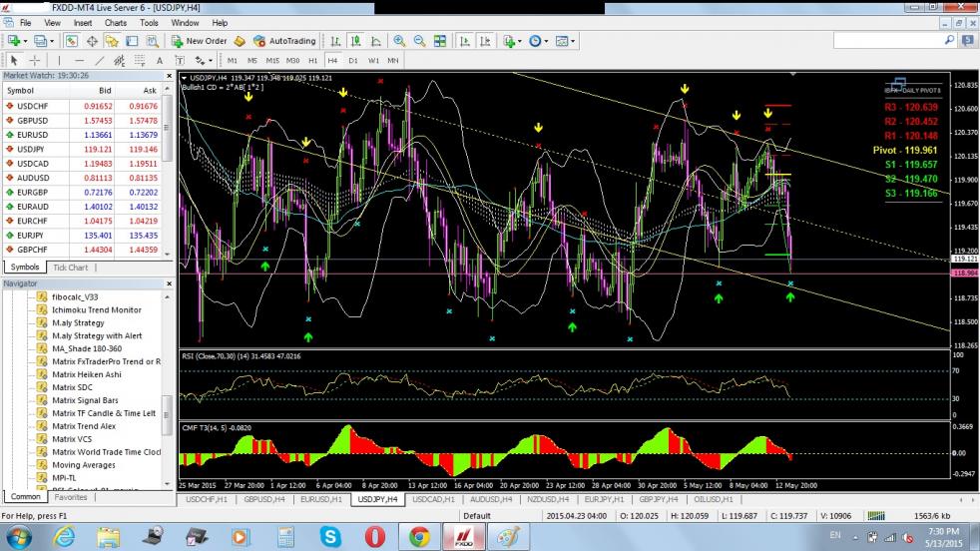The image size is (980, 551).
Task: Zoom out on the chart with magnifier
Action: pos(418,41)
